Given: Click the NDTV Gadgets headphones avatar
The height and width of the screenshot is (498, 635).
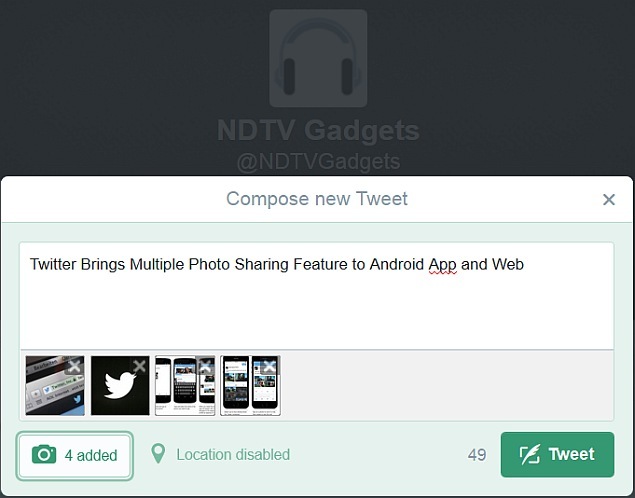Looking at the screenshot, I should 318,58.
